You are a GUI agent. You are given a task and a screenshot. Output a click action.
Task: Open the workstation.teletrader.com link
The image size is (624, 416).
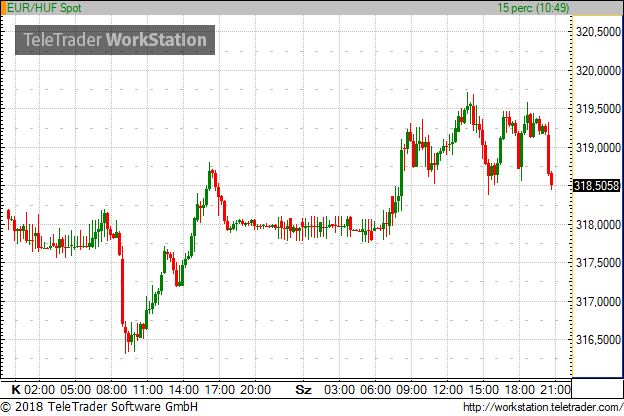pyautogui.click(x=543, y=407)
